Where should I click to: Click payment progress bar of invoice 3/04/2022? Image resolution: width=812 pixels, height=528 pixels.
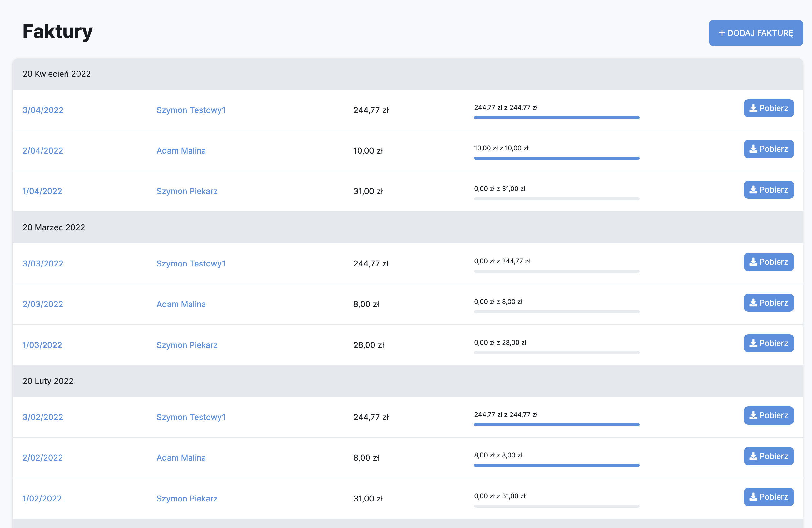pyautogui.click(x=556, y=118)
